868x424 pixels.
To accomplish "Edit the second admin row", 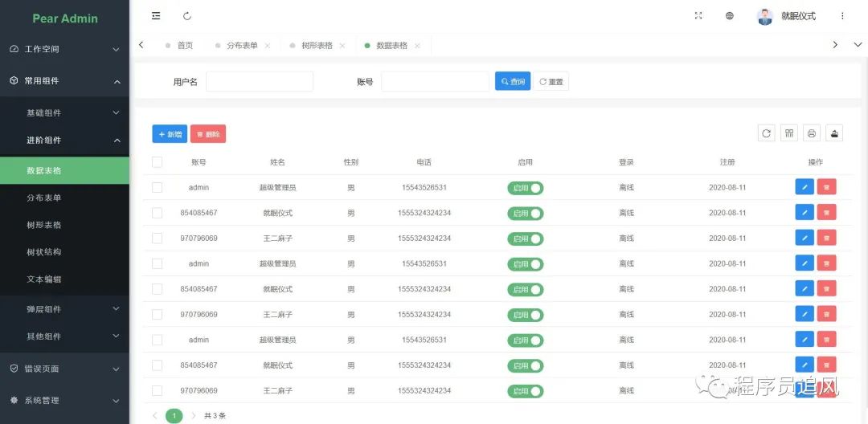I will [x=805, y=263].
